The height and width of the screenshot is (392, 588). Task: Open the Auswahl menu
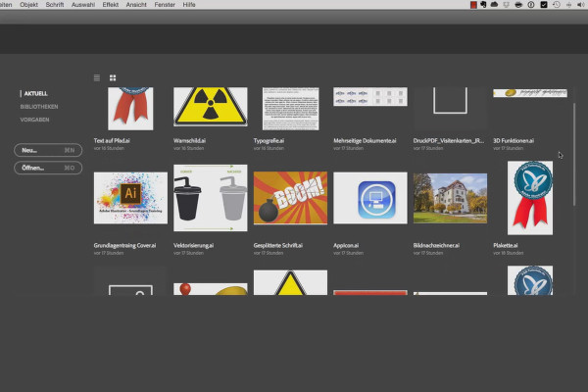(83, 5)
